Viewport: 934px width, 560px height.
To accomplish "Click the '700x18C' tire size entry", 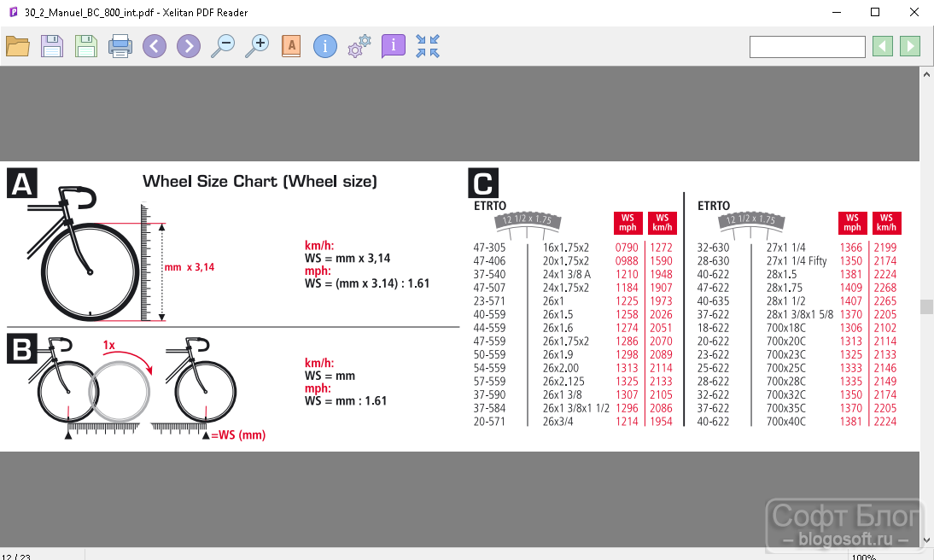I will click(x=786, y=328).
